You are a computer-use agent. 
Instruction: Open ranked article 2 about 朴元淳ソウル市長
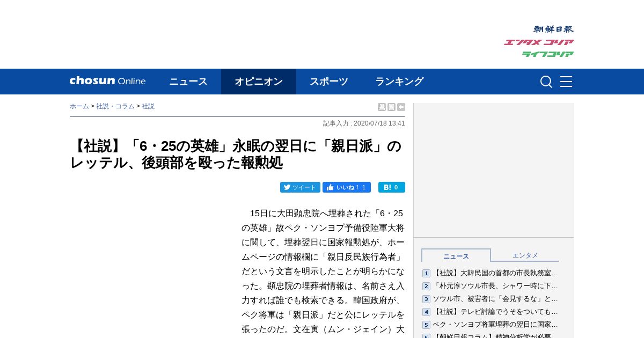click(x=495, y=286)
